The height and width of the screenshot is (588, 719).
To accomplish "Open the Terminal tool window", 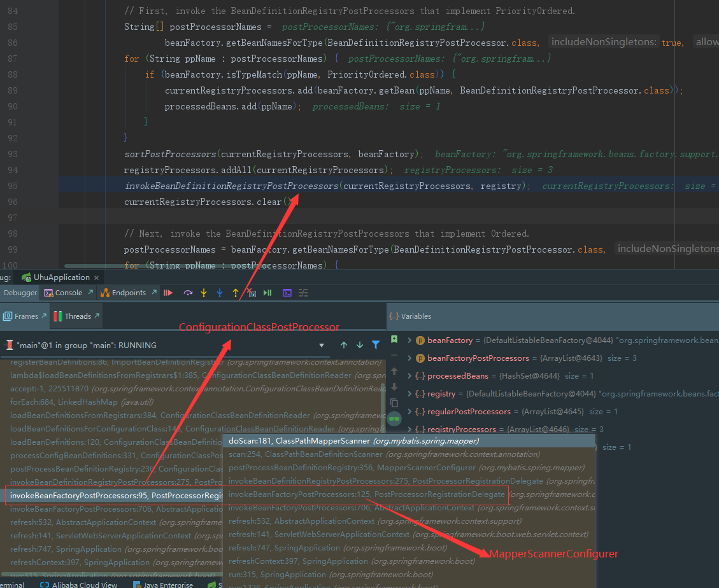I will click(12, 585).
